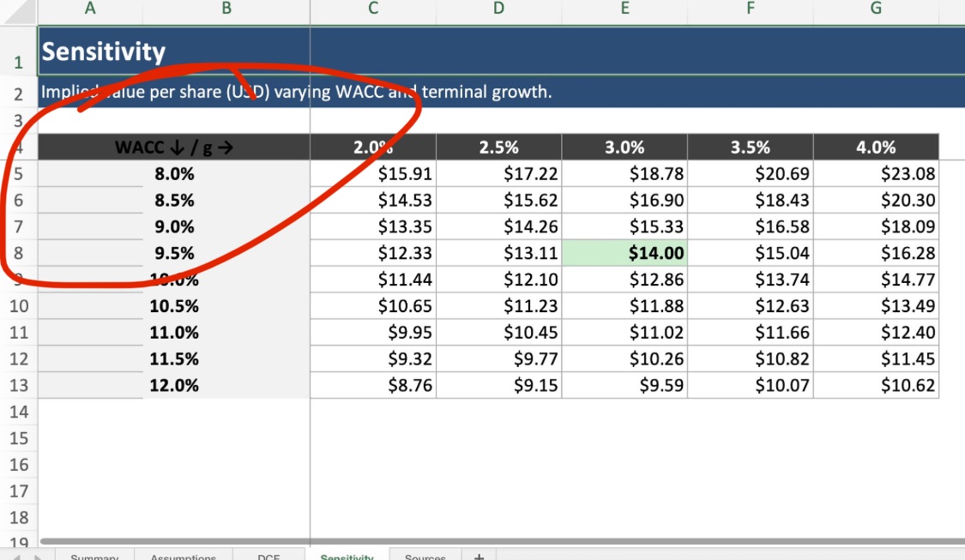
Task: Click the 2.5% growth column heading cell
Action: click(498, 148)
